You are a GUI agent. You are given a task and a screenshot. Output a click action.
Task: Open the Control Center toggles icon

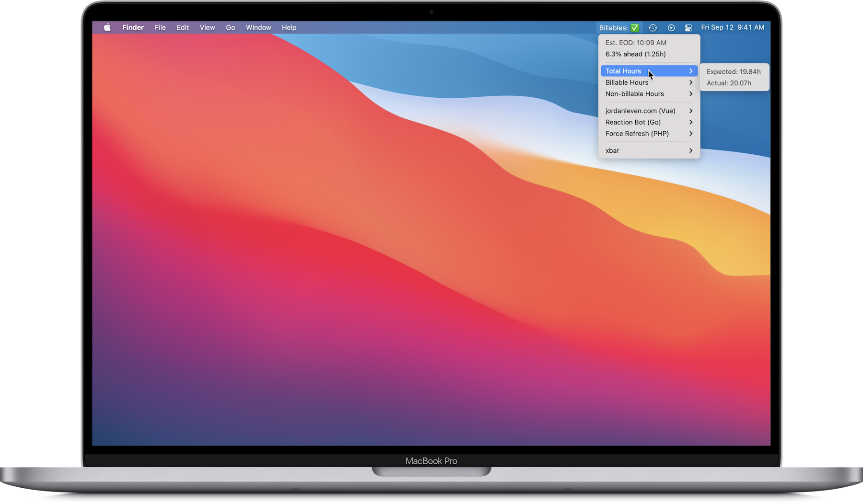(x=688, y=28)
